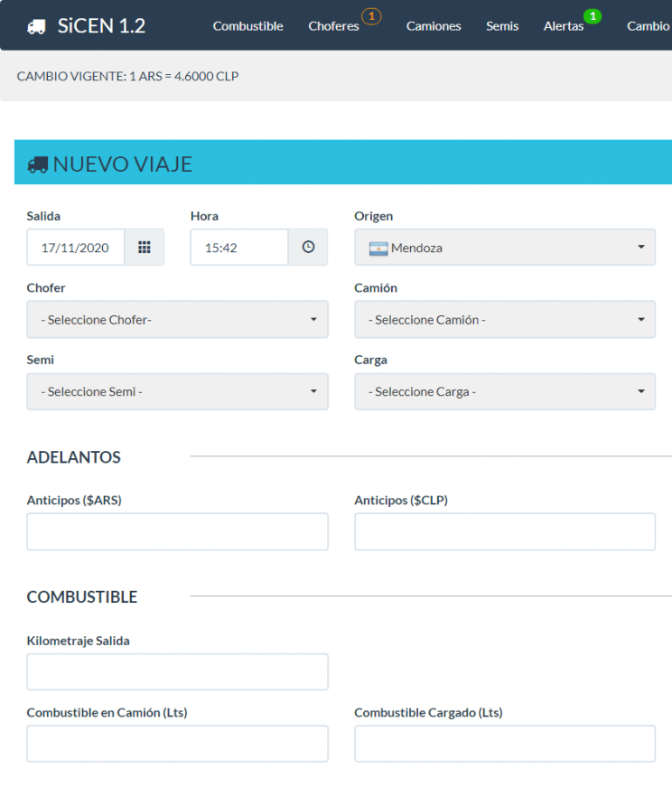The width and height of the screenshot is (672, 788).
Task: Expand the Origen dropdown showing Mendoza
Action: point(505,248)
